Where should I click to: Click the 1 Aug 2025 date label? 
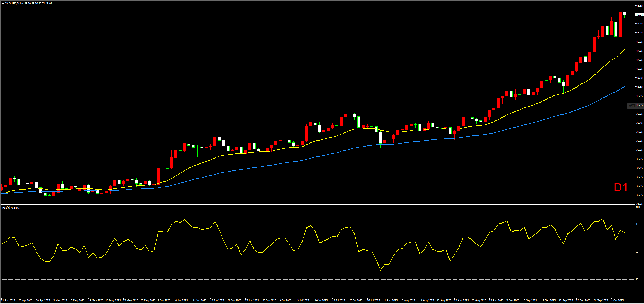tap(391, 300)
